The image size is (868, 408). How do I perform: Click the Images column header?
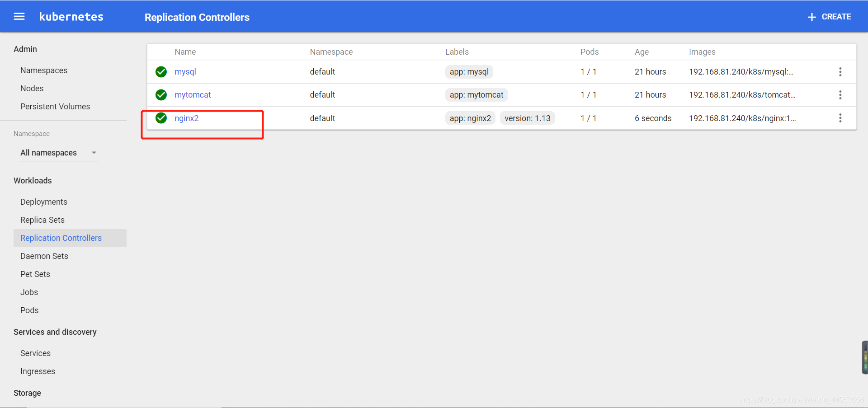(x=702, y=52)
